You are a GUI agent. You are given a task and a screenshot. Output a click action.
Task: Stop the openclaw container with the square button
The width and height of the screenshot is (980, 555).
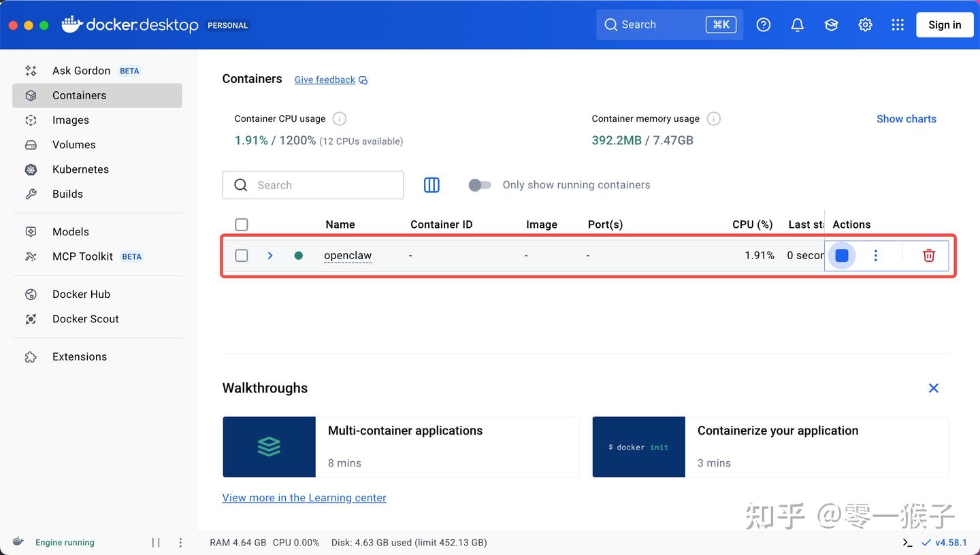[x=841, y=255]
